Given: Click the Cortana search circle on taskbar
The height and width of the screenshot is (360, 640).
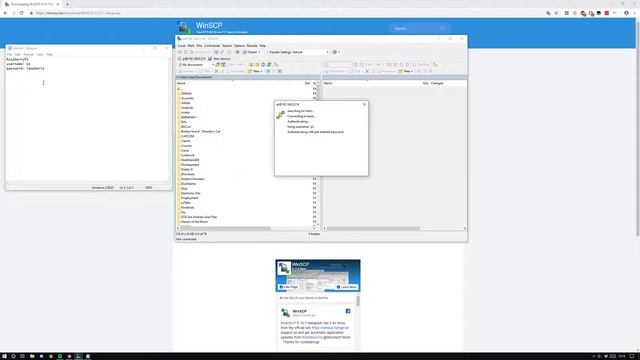Looking at the screenshot, I should (x=13, y=356).
